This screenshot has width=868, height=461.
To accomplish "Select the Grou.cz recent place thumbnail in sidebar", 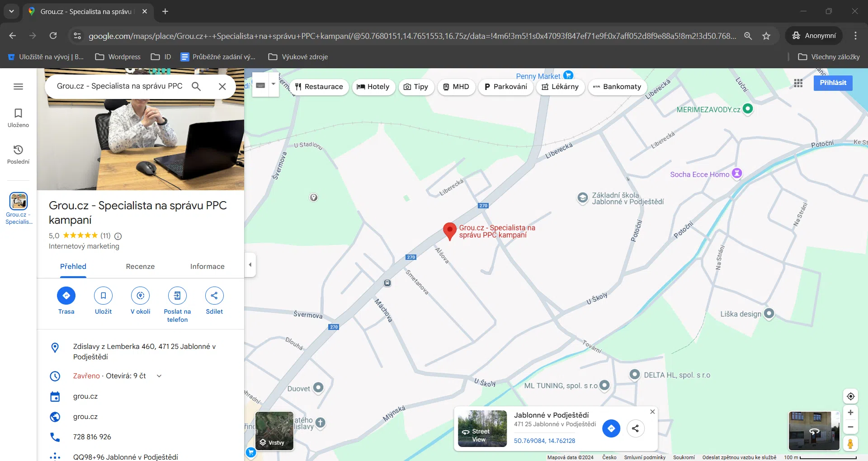I will (19, 201).
